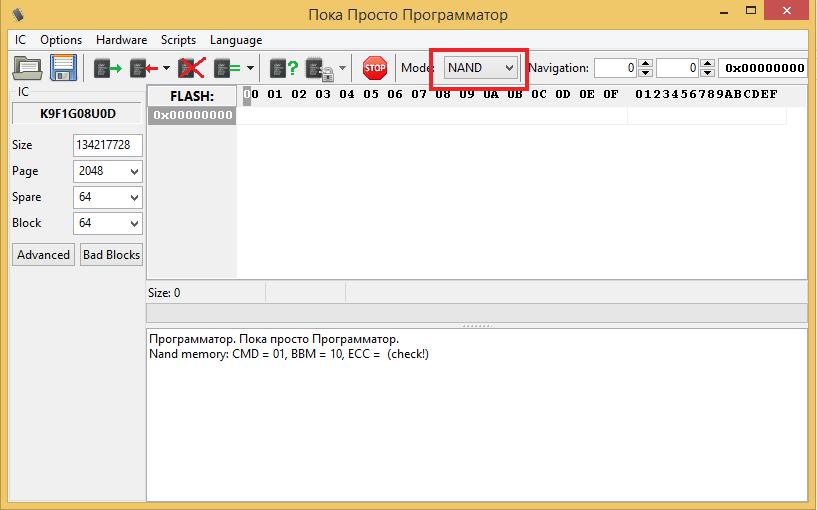Verify the chip with the green equals icon
Screen dimensions: 817x510
[x=227, y=68]
